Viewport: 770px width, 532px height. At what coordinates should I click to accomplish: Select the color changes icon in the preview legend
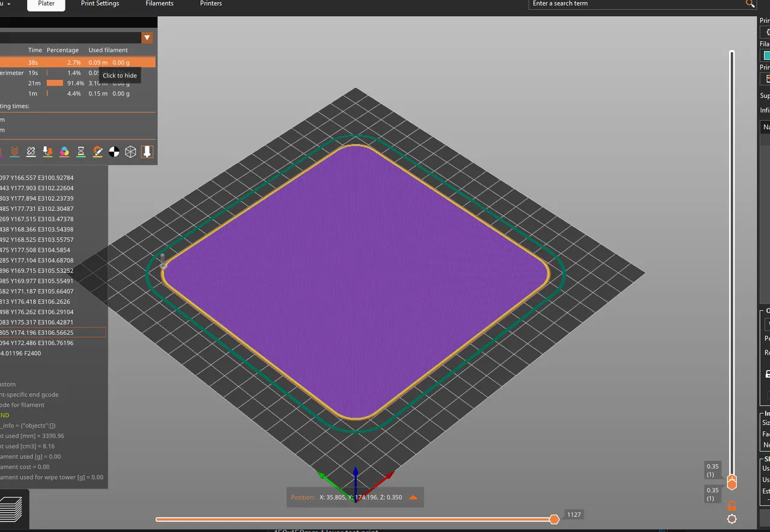click(x=64, y=151)
